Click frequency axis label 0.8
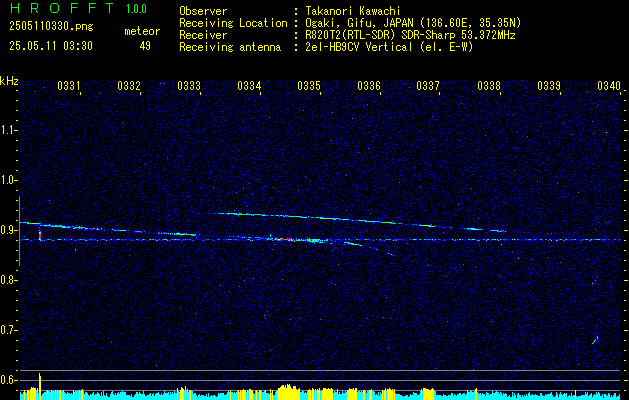The width and height of the screenshot is (629, 400). [8, 280]
